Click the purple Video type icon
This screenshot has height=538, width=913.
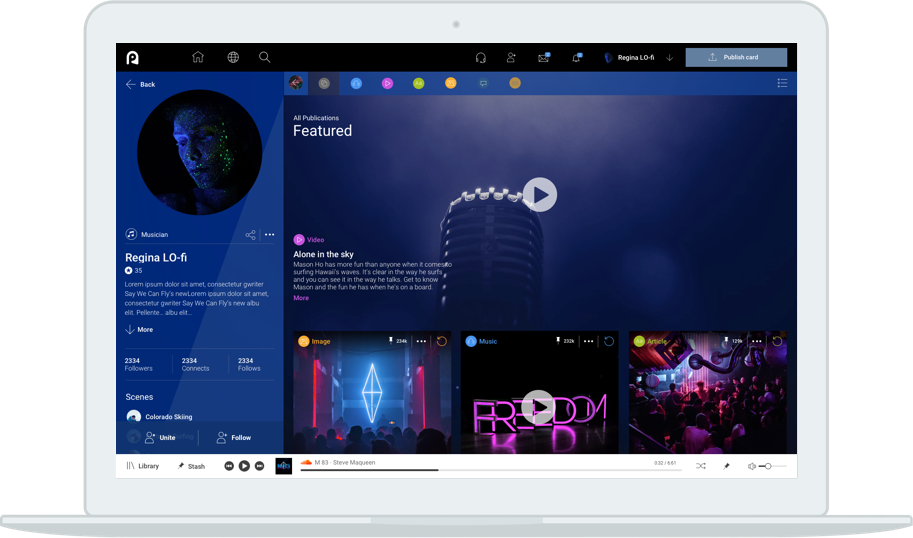299,239
